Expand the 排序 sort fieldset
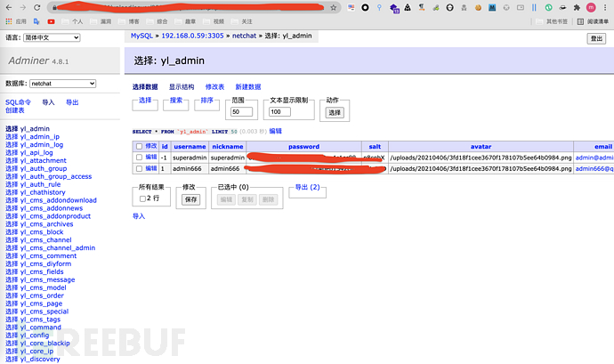Image resolution: width=614 pixels, height=364 pixels. [x=206, y=101]
